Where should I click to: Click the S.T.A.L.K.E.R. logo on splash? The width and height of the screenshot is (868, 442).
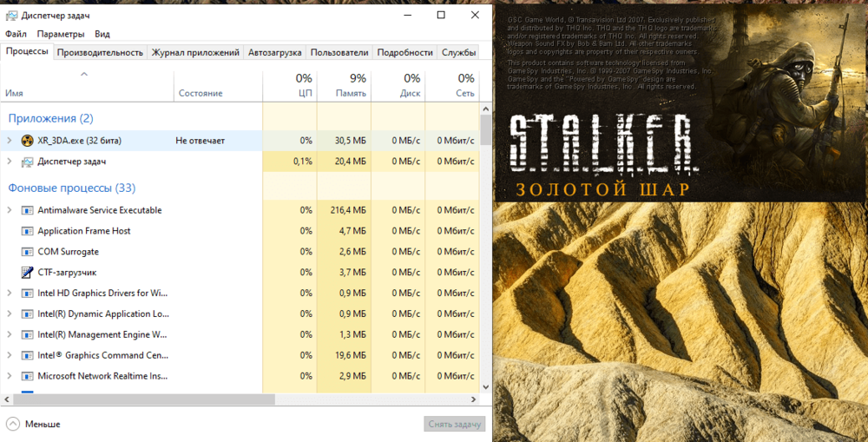[602, 143]
